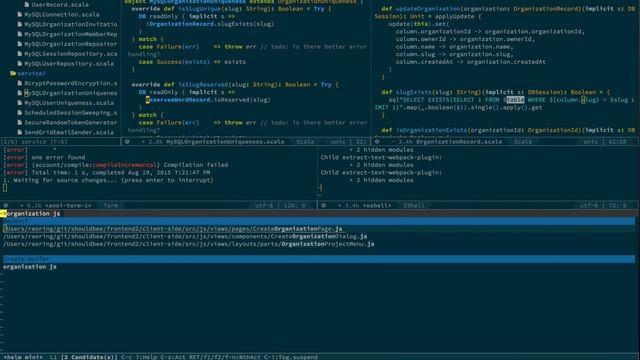Click the status circle icon in the MySQLOrganizationUniqueness.scala mode line
Screen dimensions: 640x360
(127, 142)
